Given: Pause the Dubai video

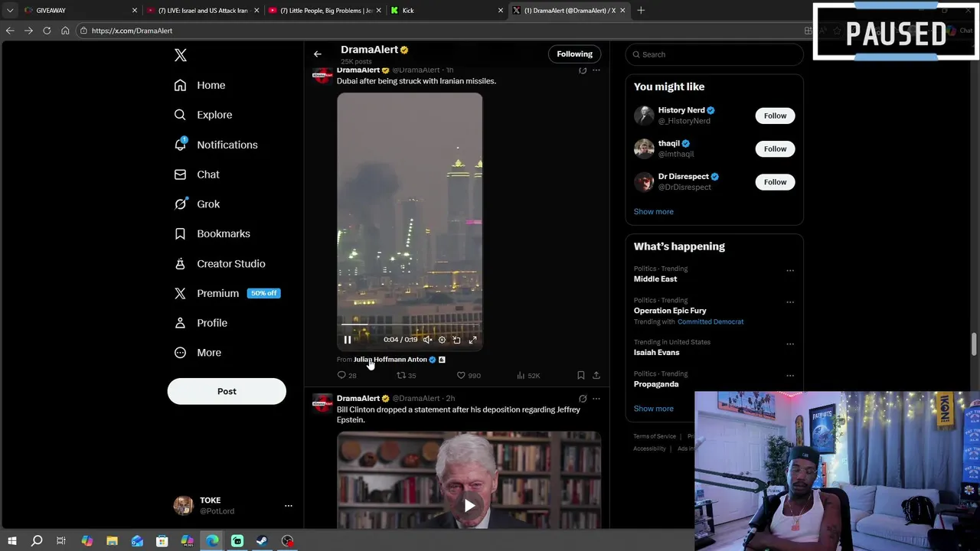Looking at the screenshot, I should tap(348, 340).
